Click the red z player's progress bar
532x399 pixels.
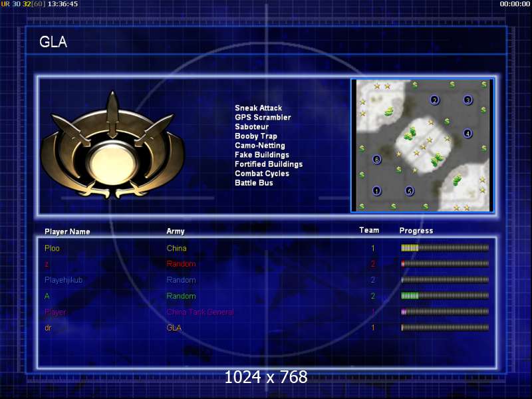coord(445,263)
